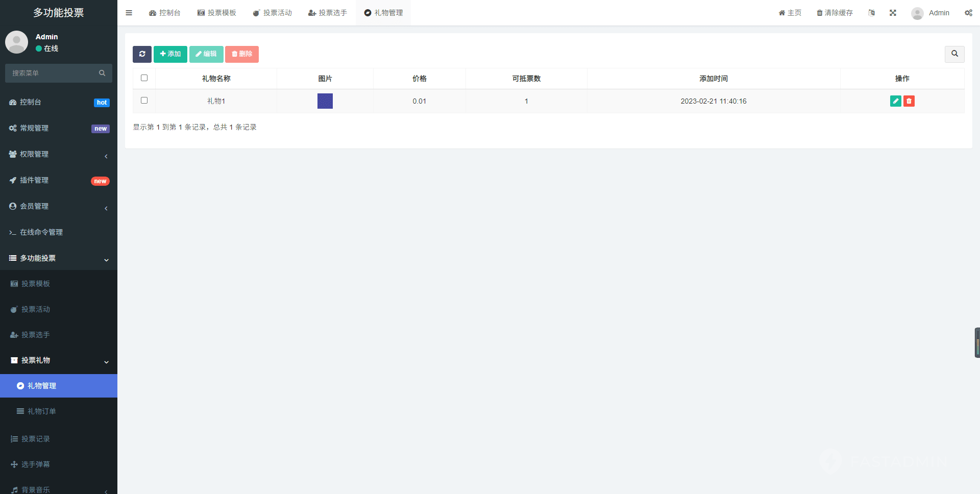Click the 搜索菜单 search input field

coord(54,73)
